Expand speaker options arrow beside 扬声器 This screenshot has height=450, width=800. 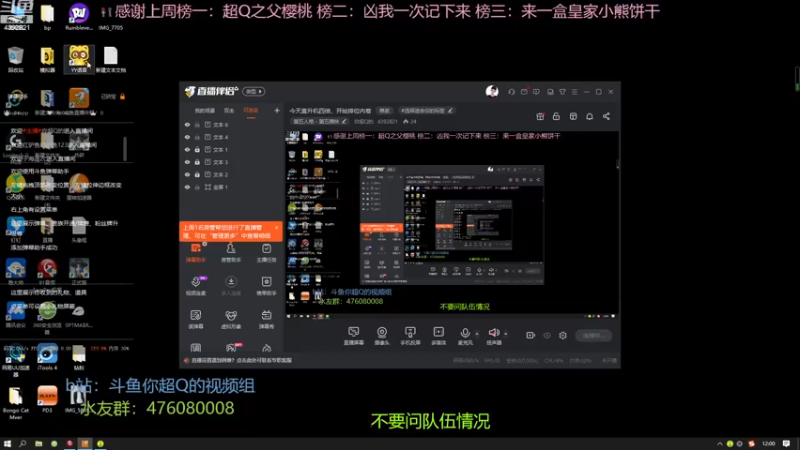(x=506, y=334)
